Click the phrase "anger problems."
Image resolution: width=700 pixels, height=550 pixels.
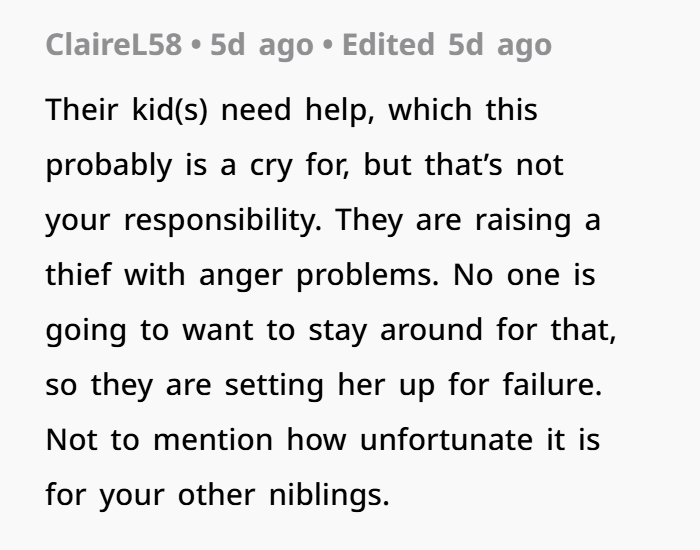319,276
